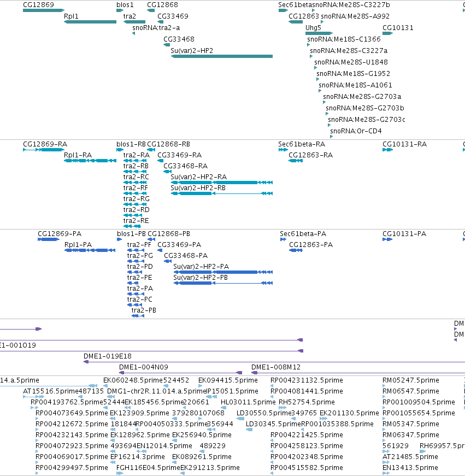Click the CG12863 gene label
Viewport: 465px width, 476px height.
tap(304, 16)
